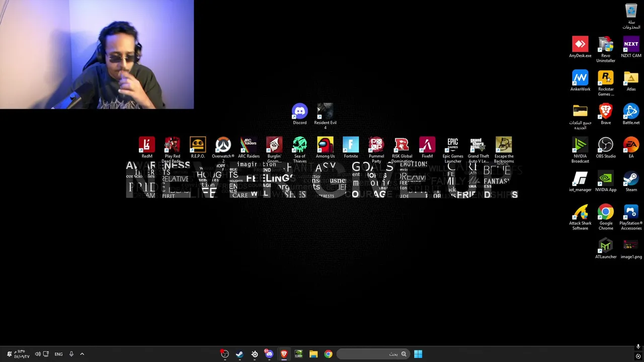Launch the R.E.P.O. game shortcut
The height and width of the screenshot is (362, 644).
click(198, 148)
